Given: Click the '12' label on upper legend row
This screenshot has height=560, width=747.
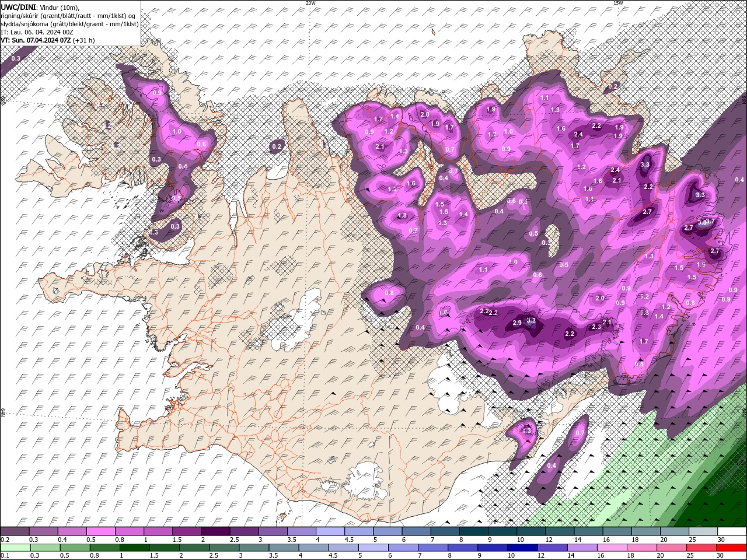Looking at the screenshot, I should coord(548,540).
